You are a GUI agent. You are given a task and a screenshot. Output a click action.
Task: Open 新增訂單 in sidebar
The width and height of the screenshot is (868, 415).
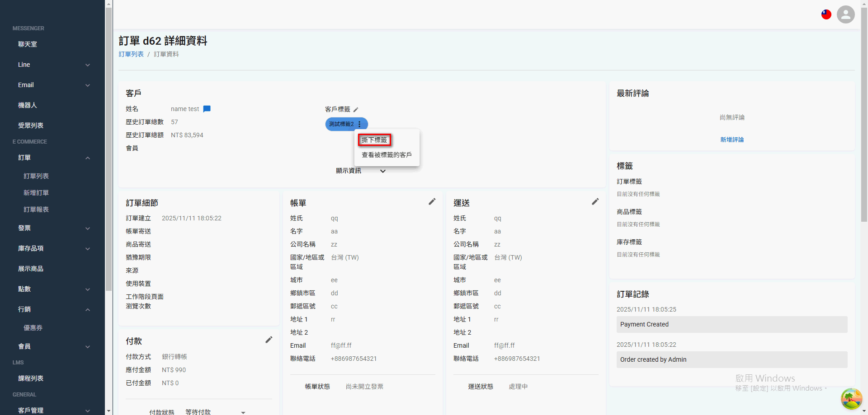[x=36, y=193]
